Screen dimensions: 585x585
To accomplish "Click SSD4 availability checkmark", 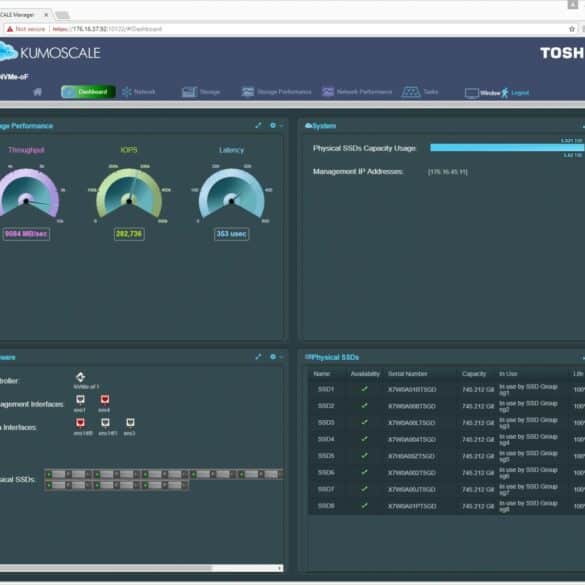I will [365, 439].
